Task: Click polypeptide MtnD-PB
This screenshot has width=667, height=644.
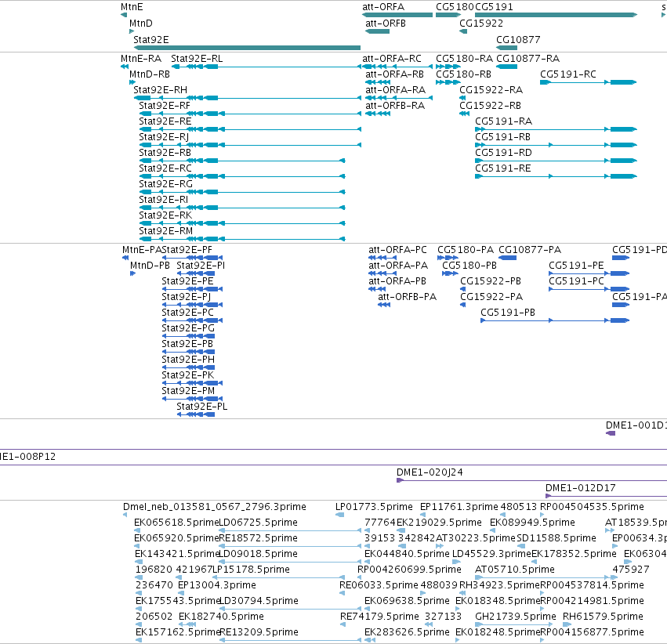Action: coord(132,273)
